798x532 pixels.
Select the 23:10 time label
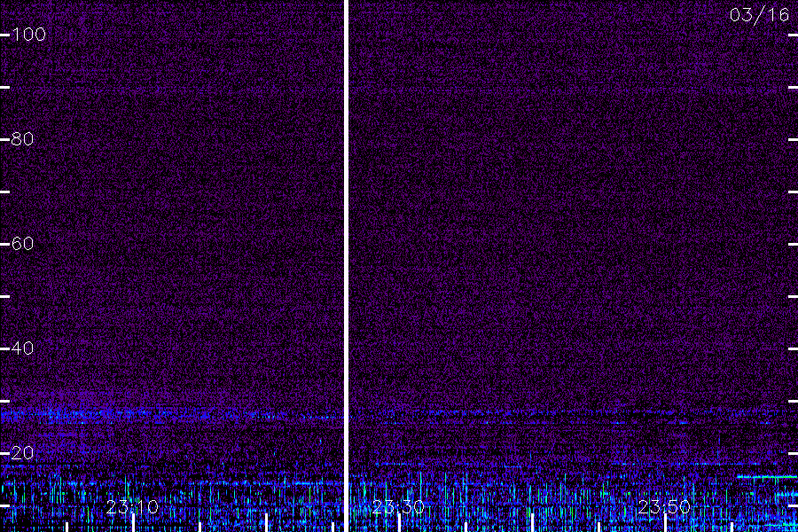(132, 507)
